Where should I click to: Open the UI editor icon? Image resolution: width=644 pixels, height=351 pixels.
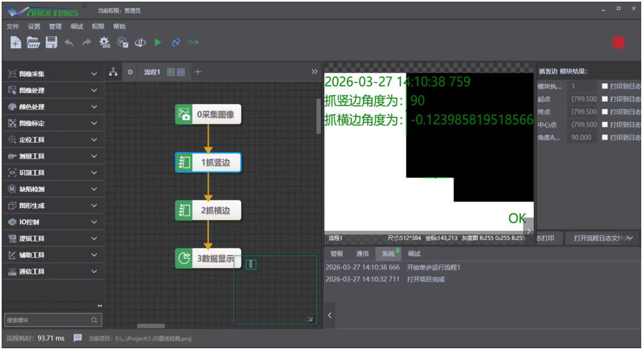click(x=123, y=42)
